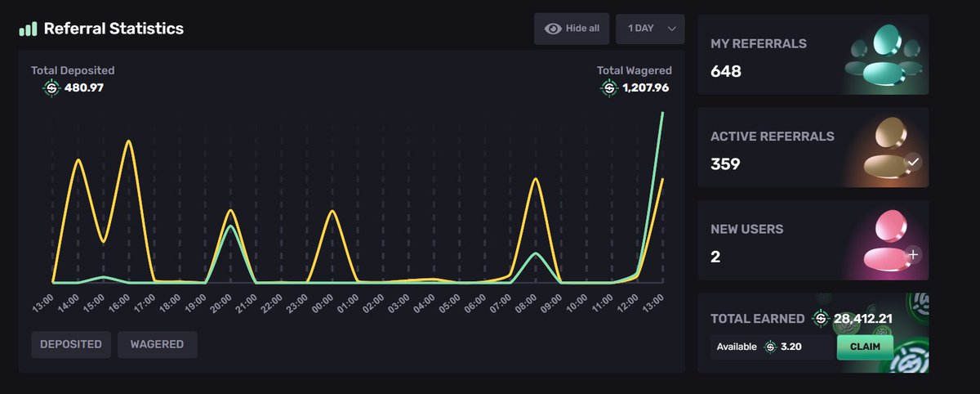Claim the available earnings
This screenshot has width=980, height=394.
click(x=865, y=347)
